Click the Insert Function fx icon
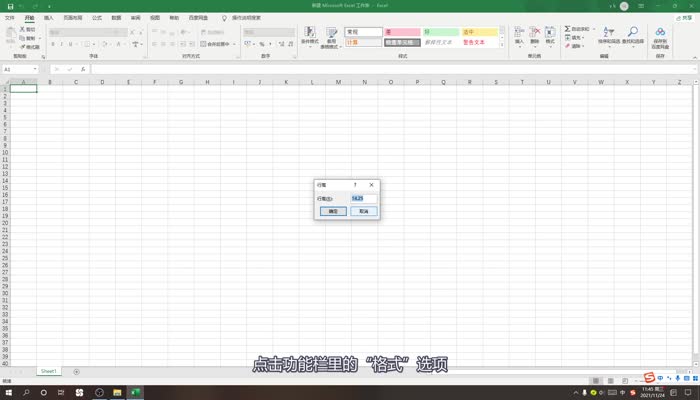The width and height of the screenshot is (700, 400). 83,69
